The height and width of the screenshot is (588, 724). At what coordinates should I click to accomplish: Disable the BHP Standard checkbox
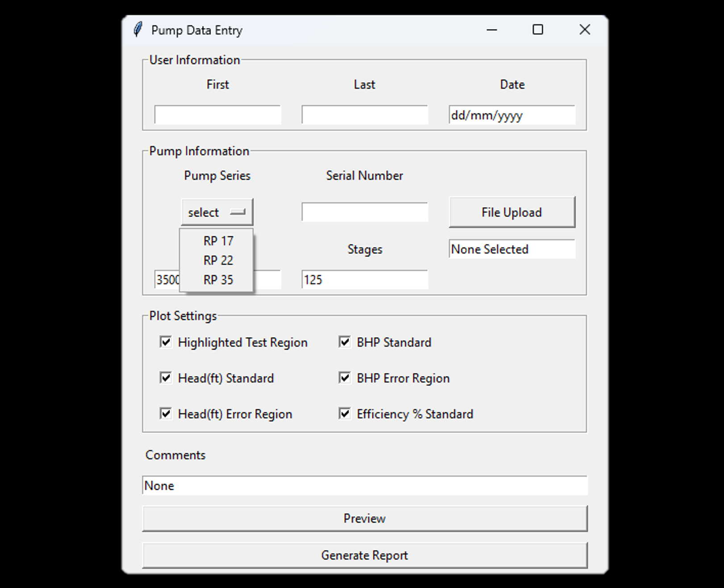[x=344, y=342]
